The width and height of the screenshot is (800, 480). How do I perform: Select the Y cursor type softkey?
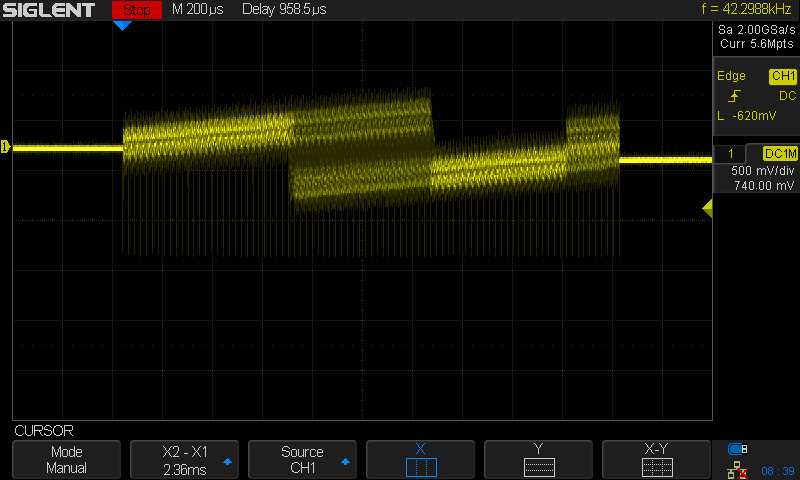[538, 460]
